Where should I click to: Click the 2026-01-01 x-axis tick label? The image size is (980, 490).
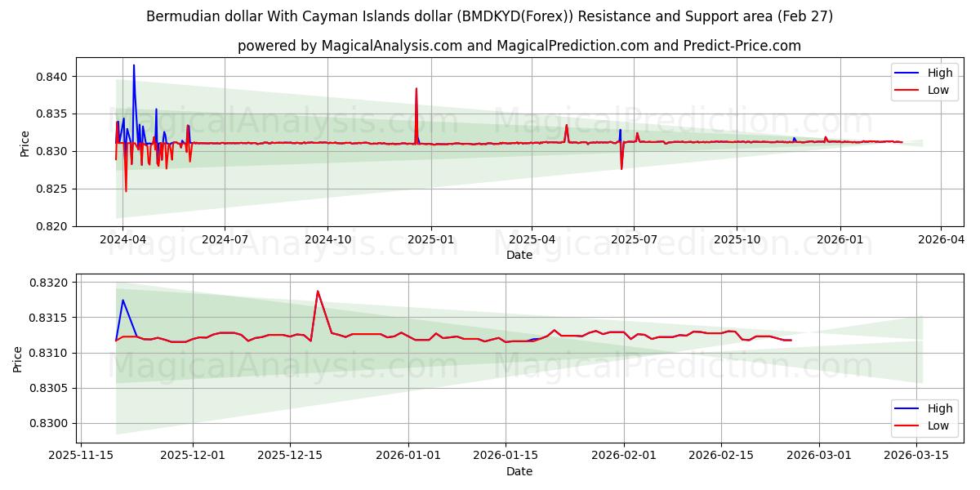[409, 457]
